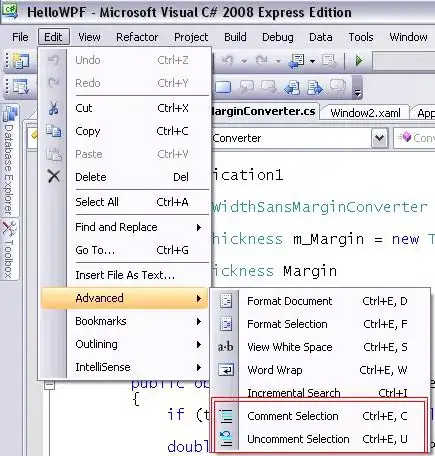Image resolution: width=435 pixels, height=456 pixels.
Task: Select Format Document Ctrl+E, D
Action: pos(320,301)
